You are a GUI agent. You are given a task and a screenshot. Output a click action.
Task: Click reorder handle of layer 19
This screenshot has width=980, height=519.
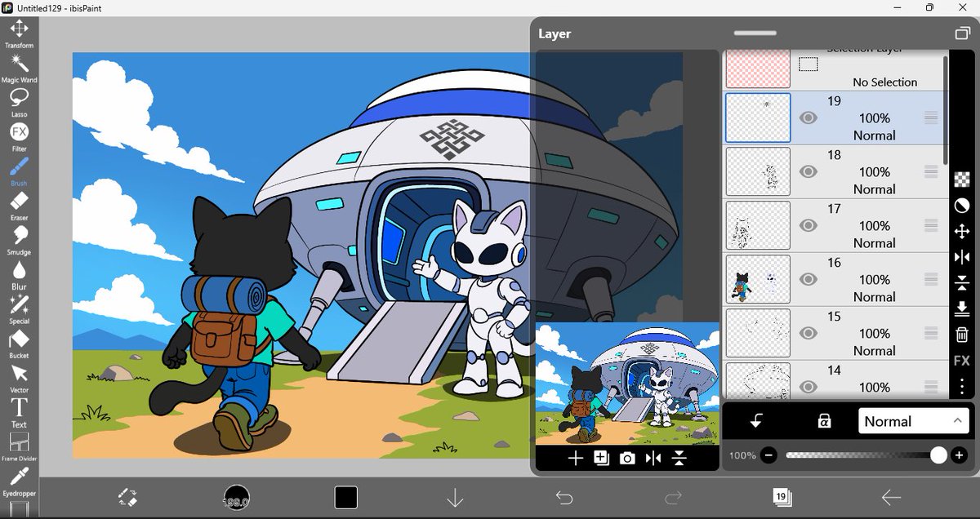click(931, 118)
